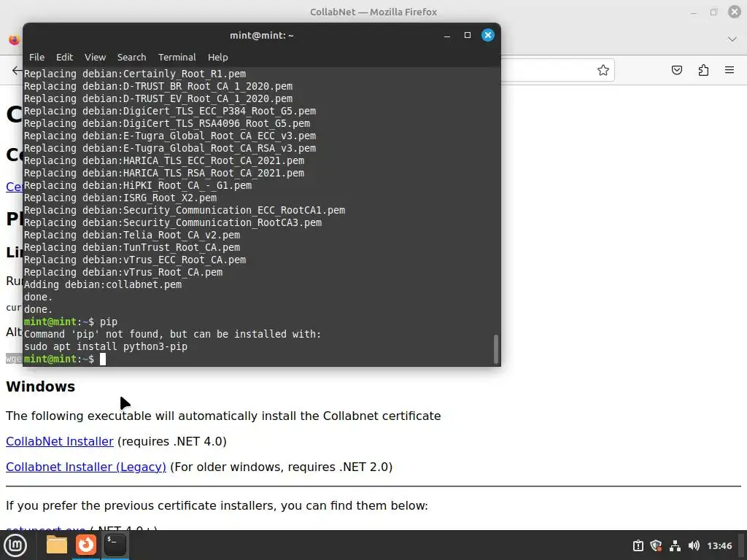This screenshot has height=560, width=747.
Task: Click the 'Adding debian:collabnet.pem' line
Action: pyautogui.click(x=103, y=285)
